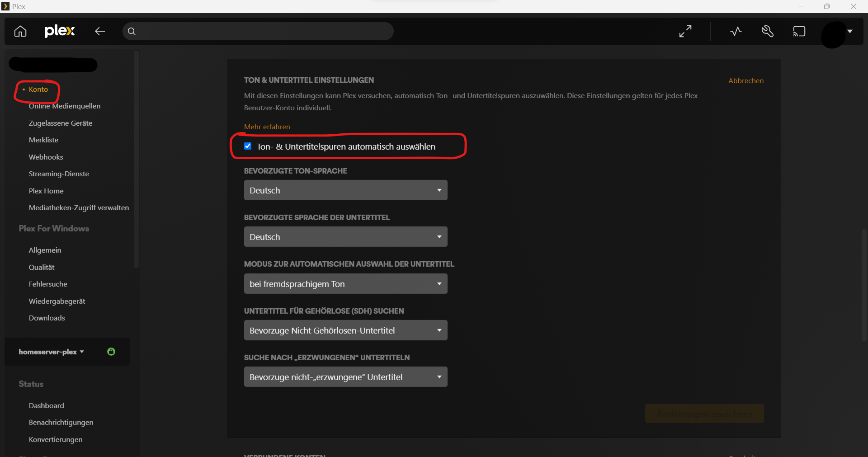Click the Plex For Windows heading
This screenshot has height=457, width=868.
click(x=54, y=229)
